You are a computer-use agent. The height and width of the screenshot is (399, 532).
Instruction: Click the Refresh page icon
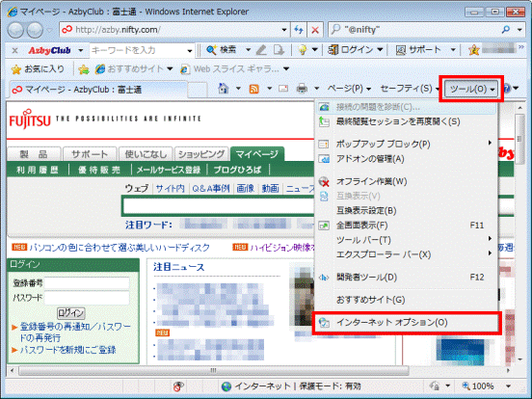(299, 30)
